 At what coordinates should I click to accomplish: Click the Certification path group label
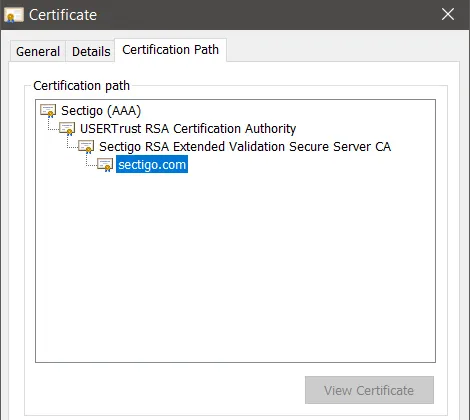pyautogui.click(x=81, y=86)
